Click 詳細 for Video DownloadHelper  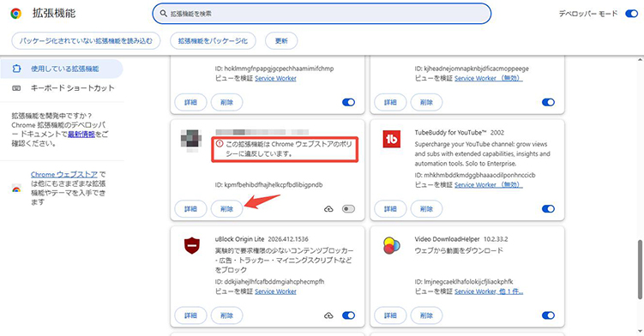click(x=390, y=315)
